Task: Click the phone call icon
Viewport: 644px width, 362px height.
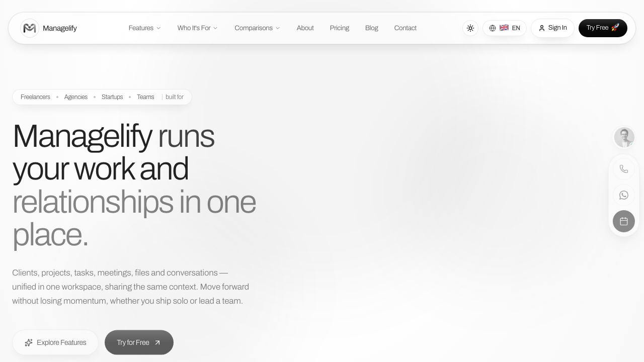Action: 624,169
